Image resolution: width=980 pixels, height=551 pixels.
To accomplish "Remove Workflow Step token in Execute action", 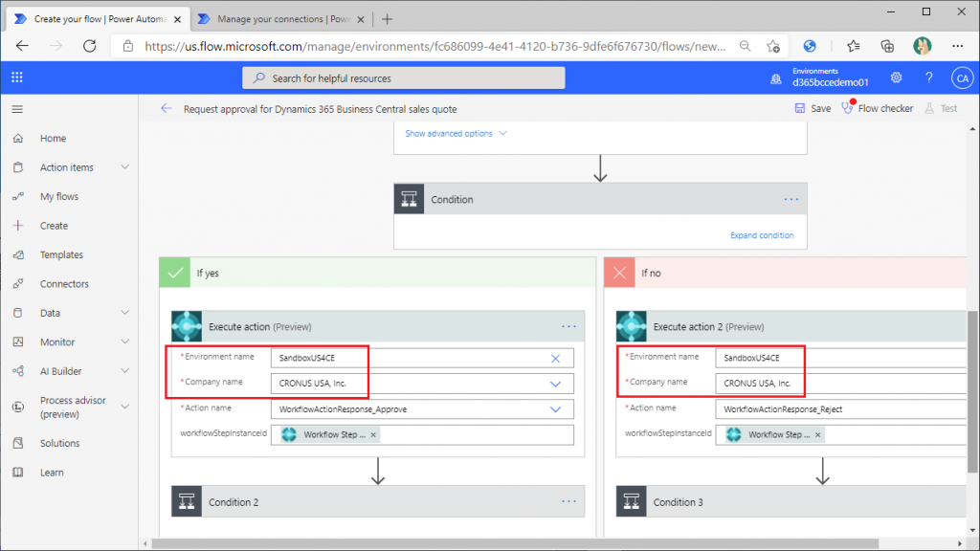I will pyautogui.click(x=373, y=435).
